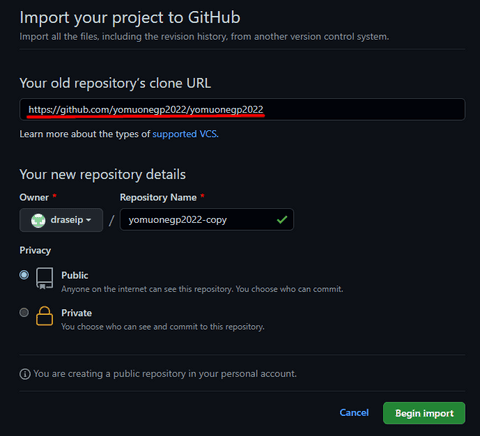Click the dropdown caret next to draseip
480x436 pixels.
88,220
